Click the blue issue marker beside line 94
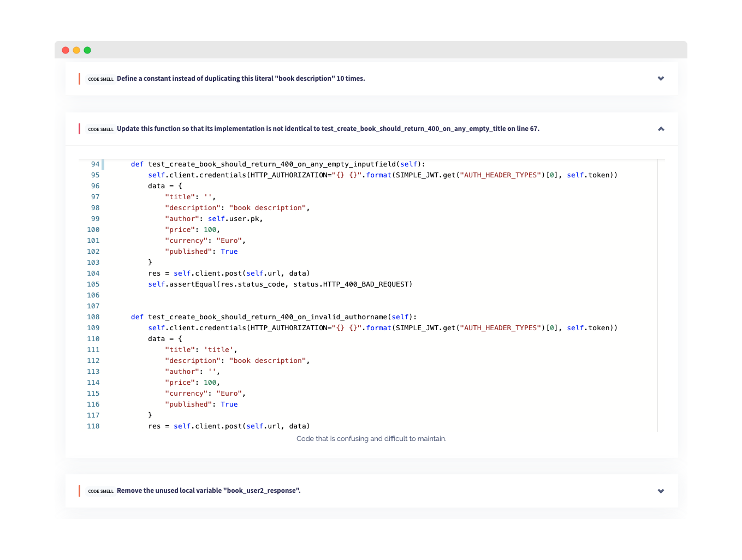This screenshot has width=742, height=560. pyautogui.click(x=103, y=164)
